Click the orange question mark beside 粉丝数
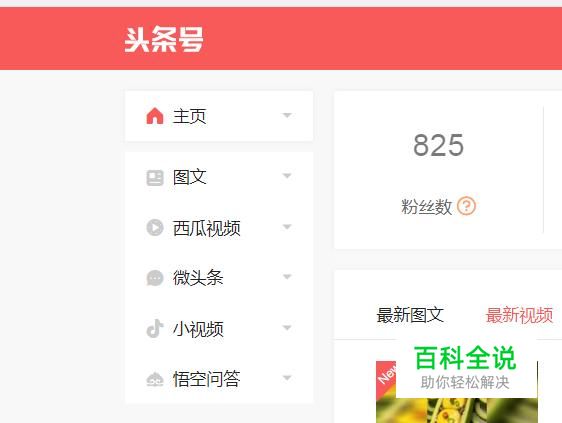The image size is (562, 423). pyautogui.click(x=466, y=206)
